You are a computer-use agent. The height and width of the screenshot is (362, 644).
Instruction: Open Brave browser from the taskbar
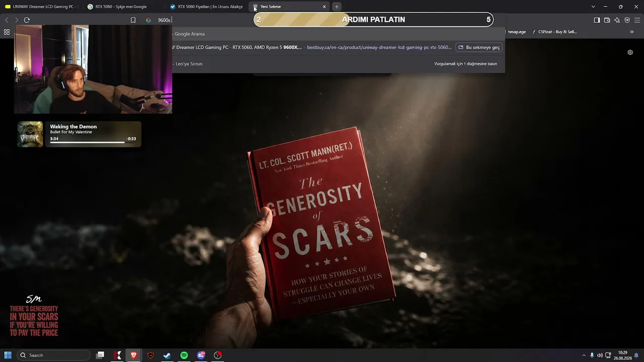[134, 355]
